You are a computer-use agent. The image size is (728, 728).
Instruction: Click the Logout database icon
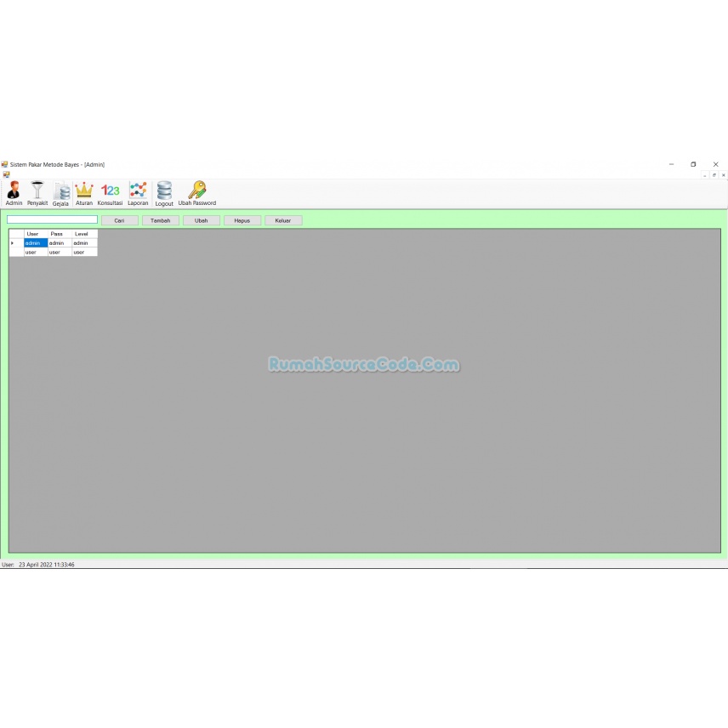(164, 193)
